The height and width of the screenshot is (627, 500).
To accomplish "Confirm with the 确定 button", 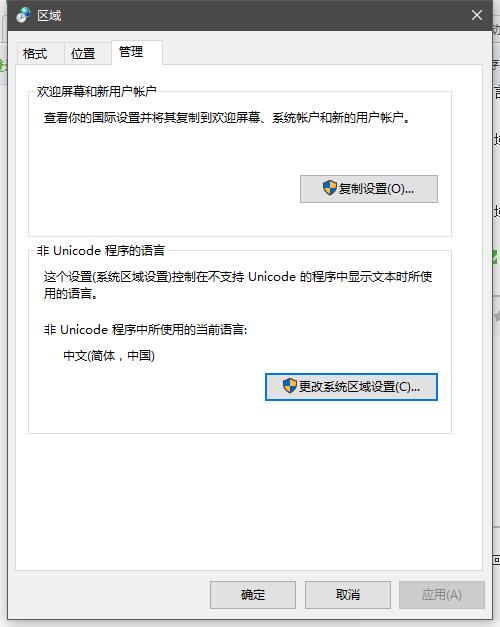I will tap(253, 595).
